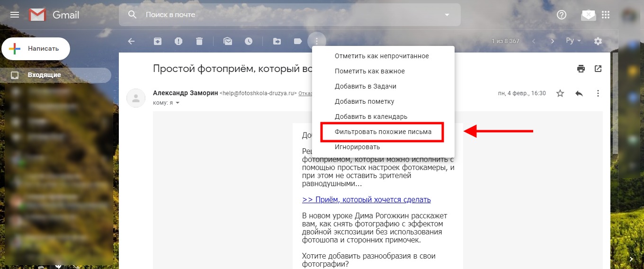Select 'Фильтровать похожие письма' menu item
Image resolution: width=644 pixels, height=269 pixels.
[383, 132]
